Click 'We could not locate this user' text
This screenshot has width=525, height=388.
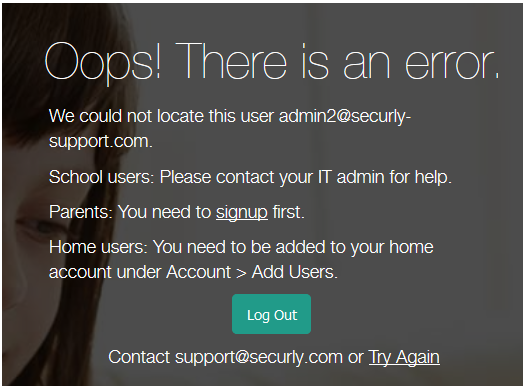click(x=161, y=116)
